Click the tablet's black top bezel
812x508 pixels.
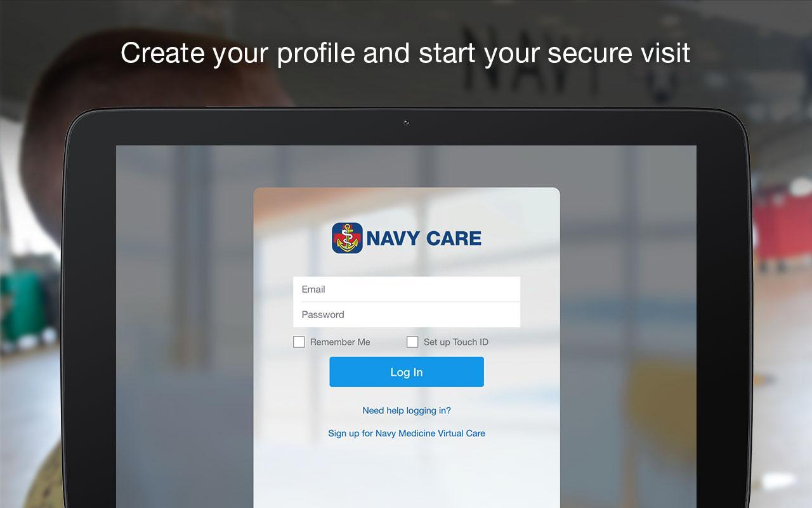tap(406, 127)
